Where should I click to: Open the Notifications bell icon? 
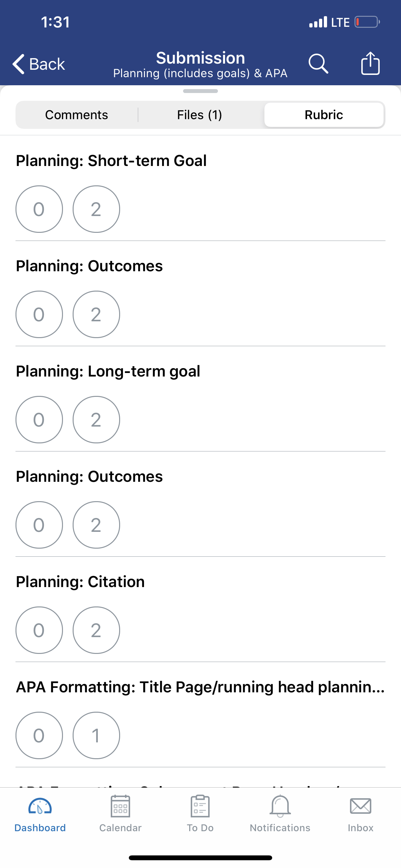[280, 806]
